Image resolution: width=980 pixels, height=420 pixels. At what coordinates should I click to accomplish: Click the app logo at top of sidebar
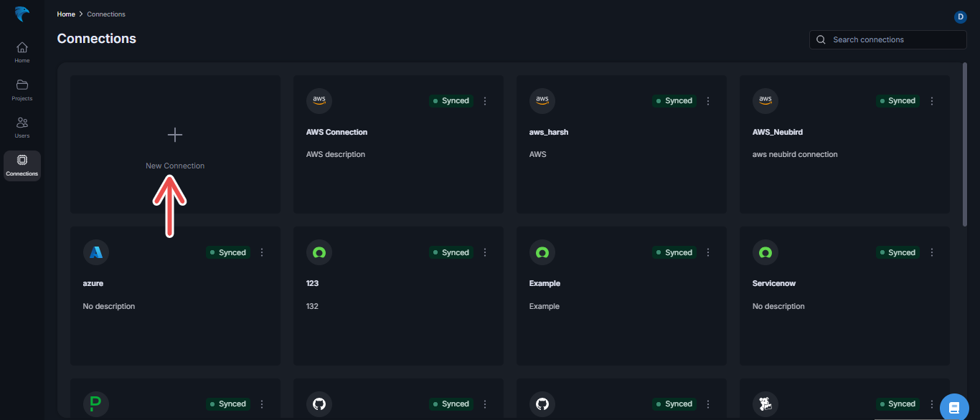(22, 14)
